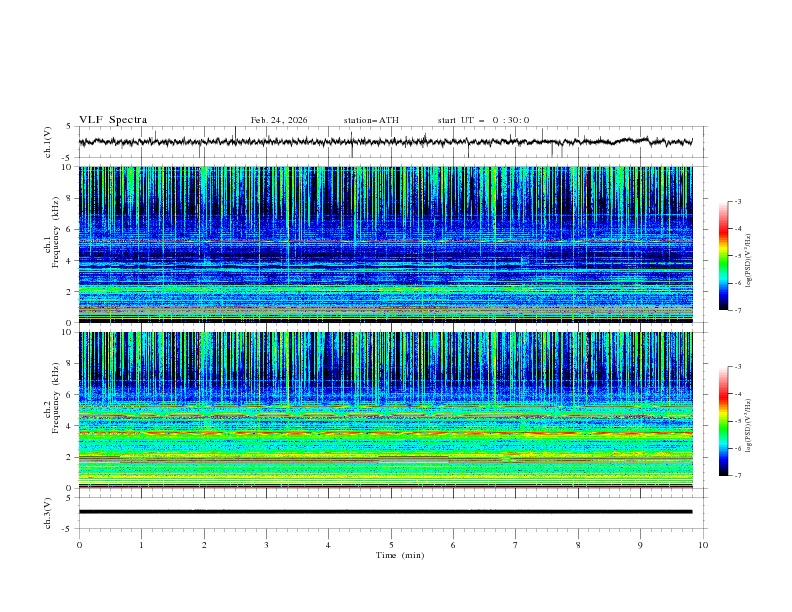The height and width of the screenshot is (612, 792).
Task: Click time axis tick label "4"
Action: click(x=328, y=545)
